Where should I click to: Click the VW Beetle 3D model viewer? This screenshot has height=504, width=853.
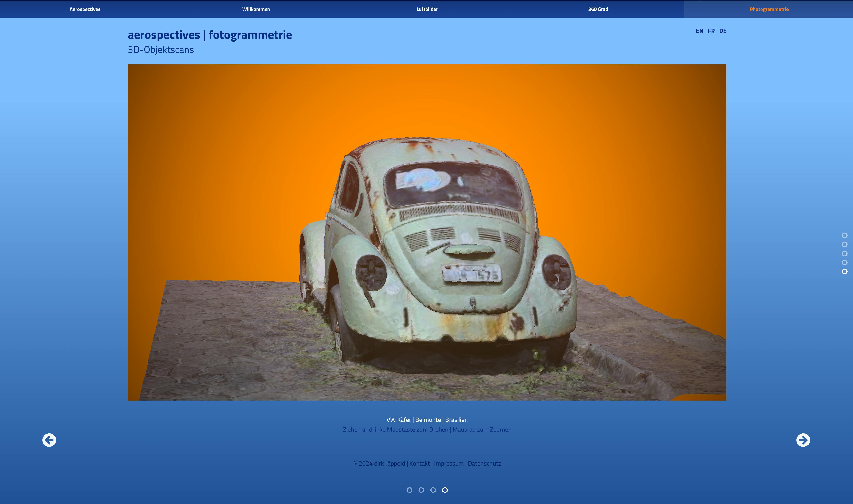click(x=427, y=232)
